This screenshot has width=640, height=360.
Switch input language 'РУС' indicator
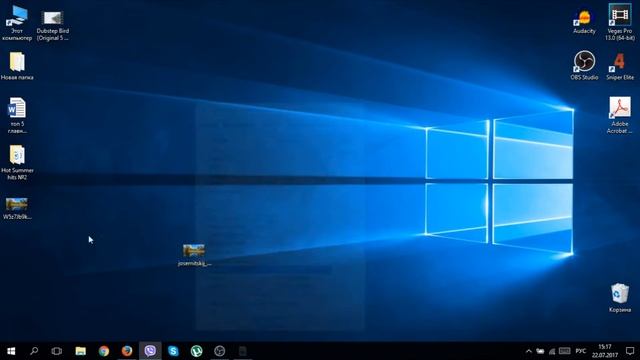[580, 351]
